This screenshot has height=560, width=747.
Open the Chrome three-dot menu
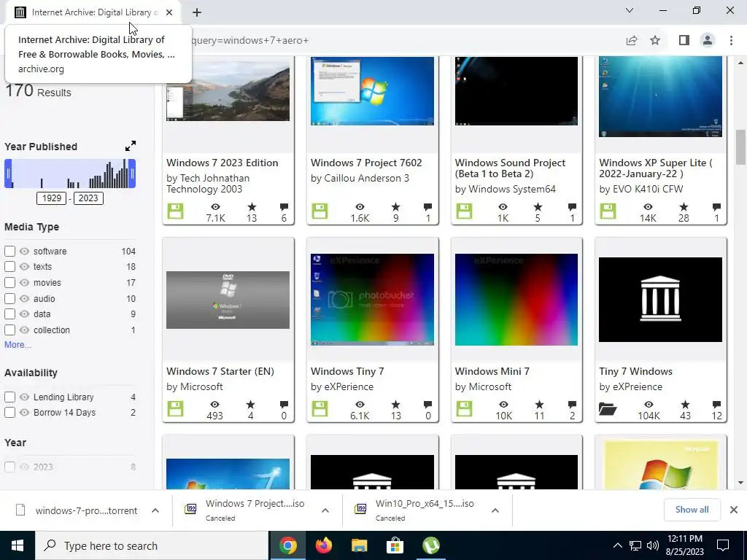[x=731, y=41]
